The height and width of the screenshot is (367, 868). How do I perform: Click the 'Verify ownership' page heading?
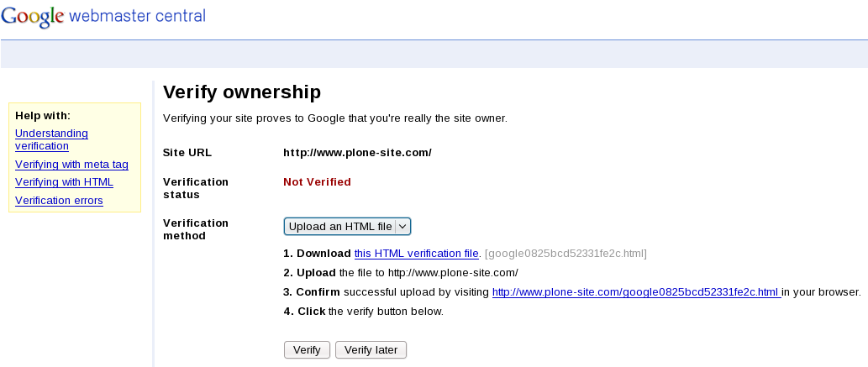coord(242,92)
